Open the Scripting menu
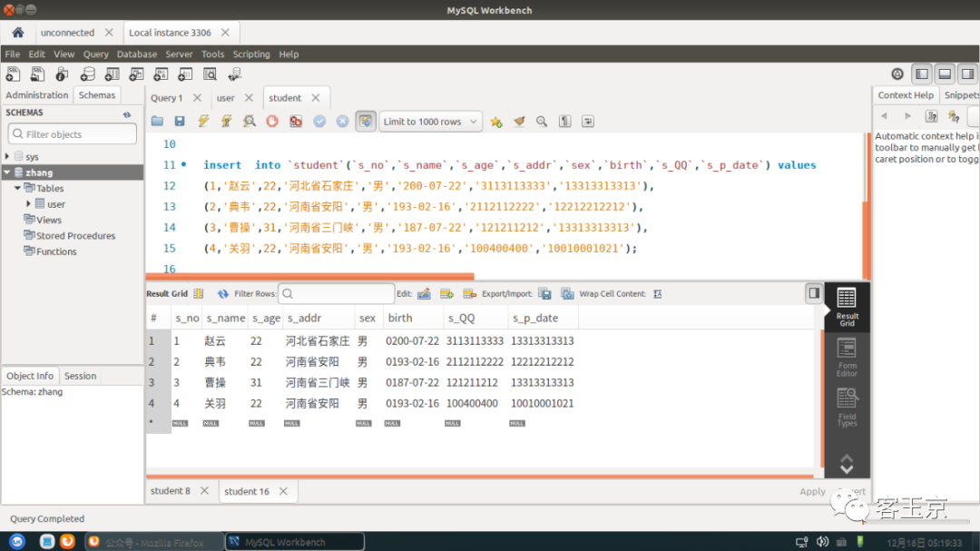The height and width of the screenshot is (551, 980). 251,54
